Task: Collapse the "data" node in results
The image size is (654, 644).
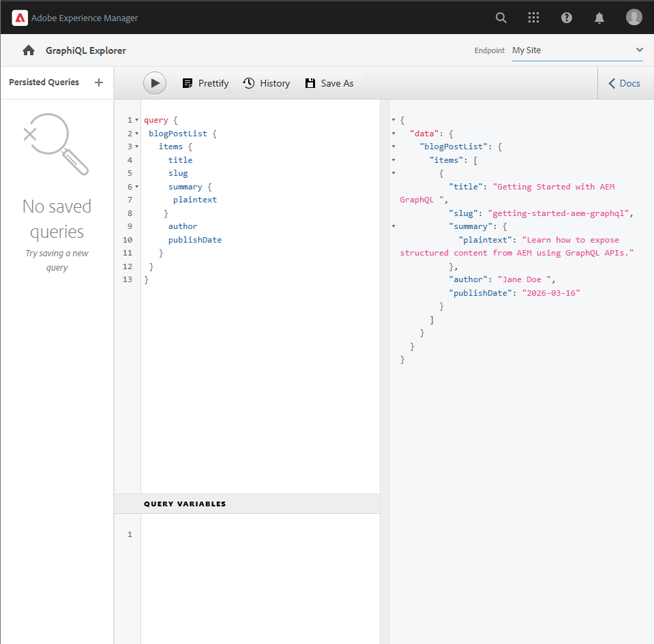Action: [393, 134]
